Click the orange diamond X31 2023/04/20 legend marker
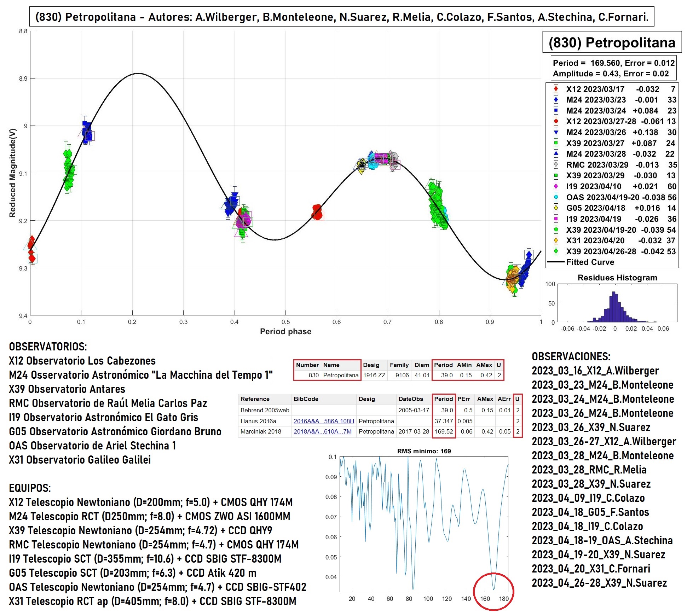Screen dimensions: 687x616 pos(556,240)
